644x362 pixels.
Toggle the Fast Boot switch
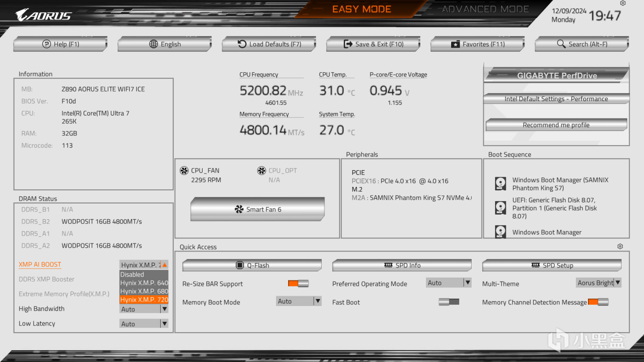(x=449, y=302)
